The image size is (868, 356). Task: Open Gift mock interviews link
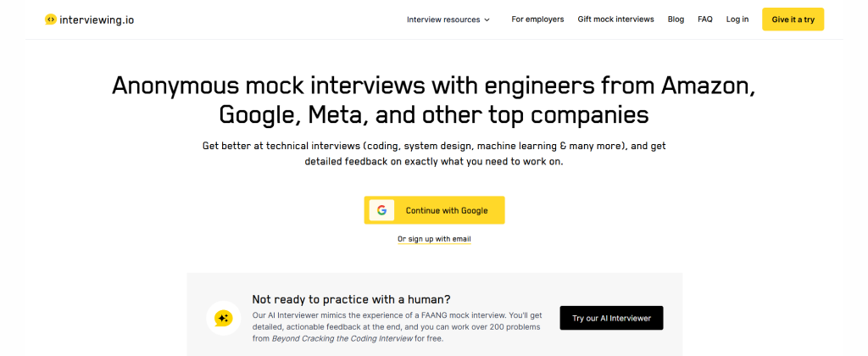(x=615, y=19)
